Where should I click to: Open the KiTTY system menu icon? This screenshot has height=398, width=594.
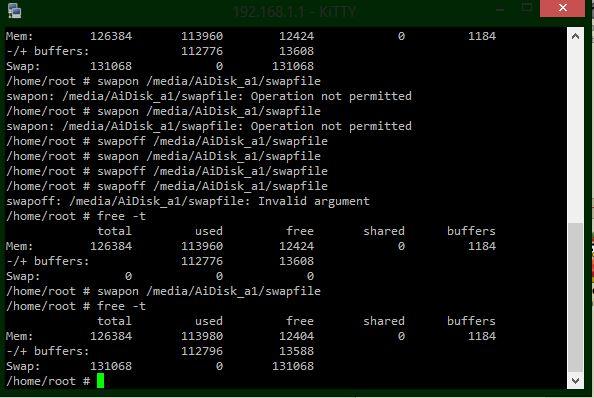pyautogui.click(x=14, y=10)
